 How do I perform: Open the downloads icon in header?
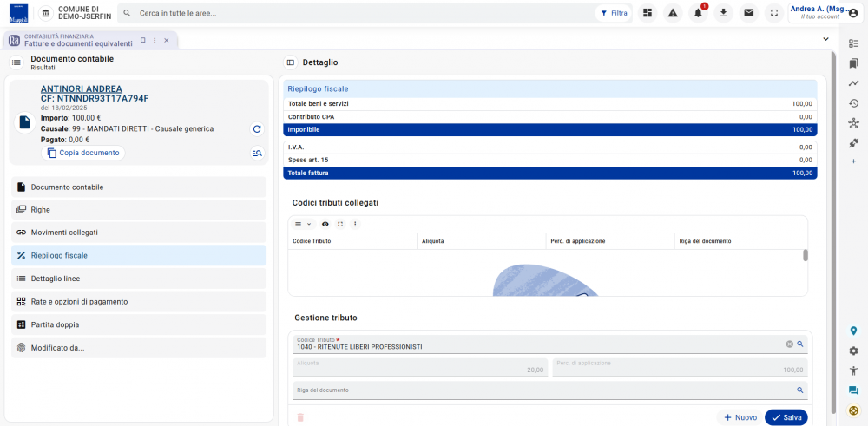point(723,13)
